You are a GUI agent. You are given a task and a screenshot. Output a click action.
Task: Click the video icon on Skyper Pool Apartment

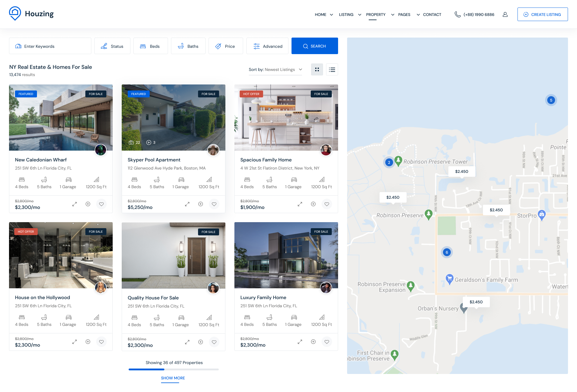(x=149, y=142)
